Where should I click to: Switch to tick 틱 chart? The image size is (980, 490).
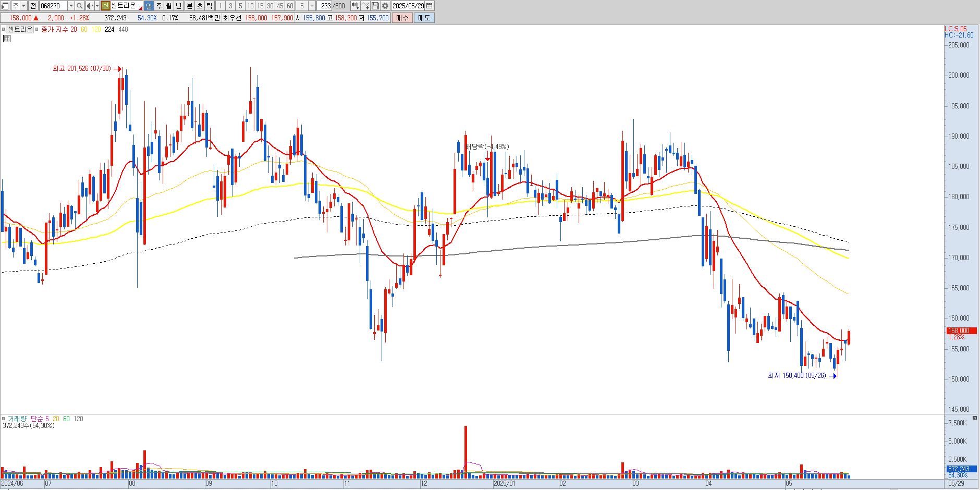[210, 6]
